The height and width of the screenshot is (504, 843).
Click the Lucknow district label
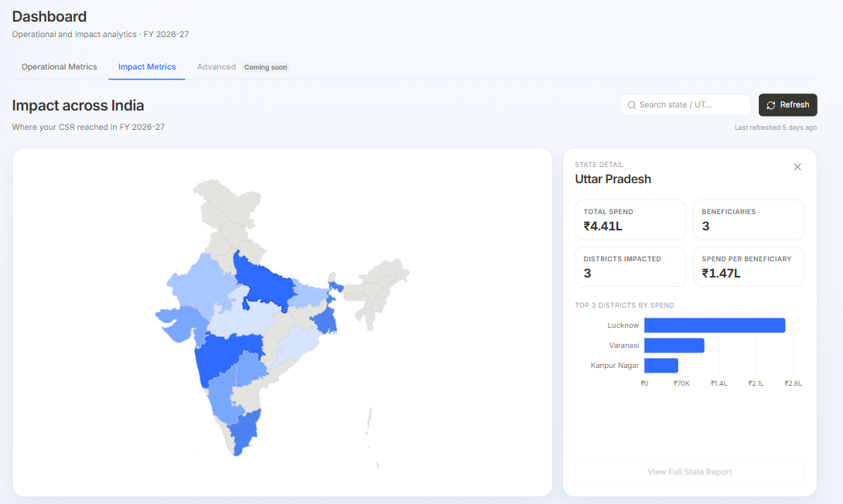coord(623,325)
